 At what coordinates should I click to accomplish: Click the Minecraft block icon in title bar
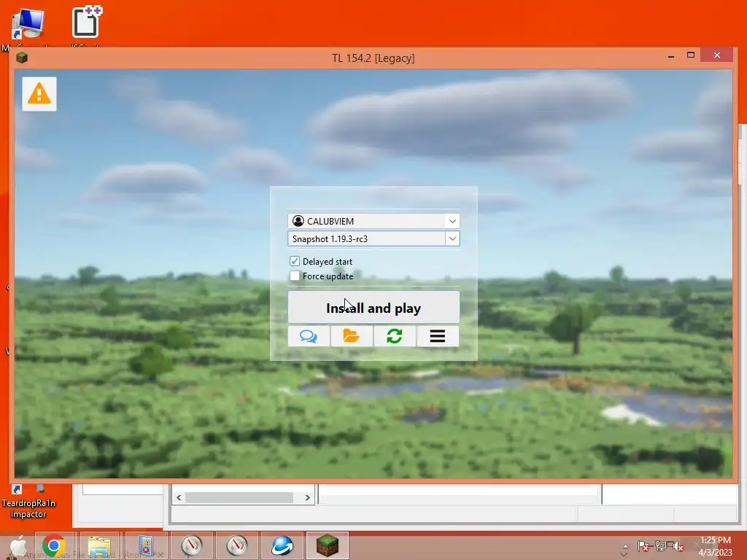coord(22,58)
